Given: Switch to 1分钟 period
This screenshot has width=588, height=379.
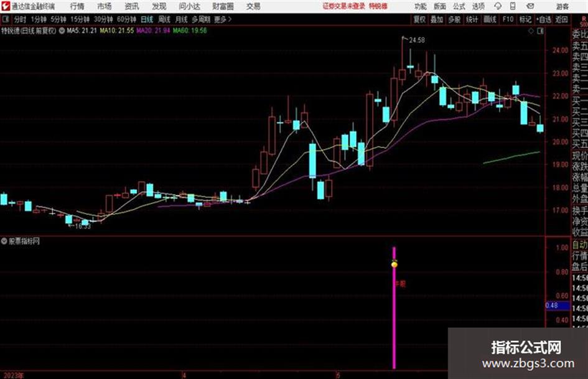Looking at the screenshot, I should (x=38, y=19).
